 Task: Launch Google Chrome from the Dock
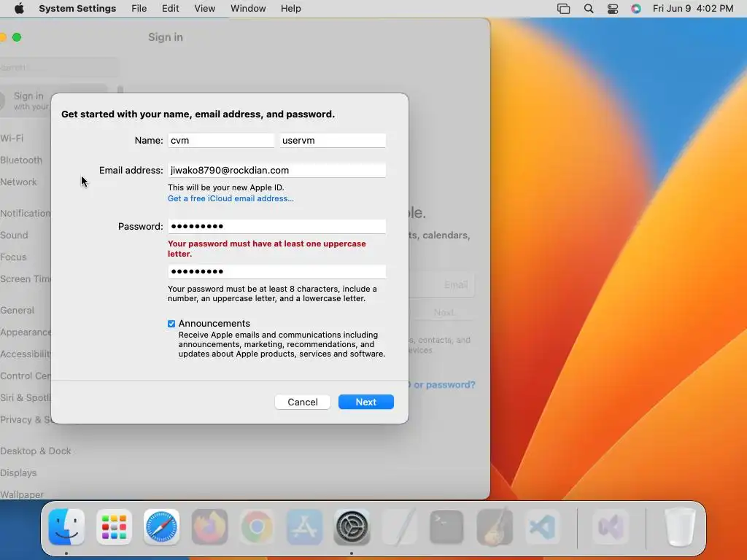tap(257, 527)
